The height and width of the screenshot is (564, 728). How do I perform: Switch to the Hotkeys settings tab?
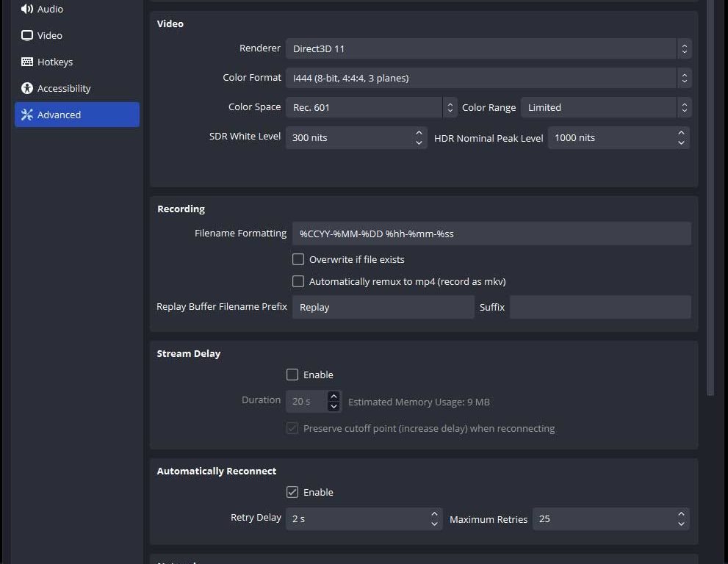[55, 62]
